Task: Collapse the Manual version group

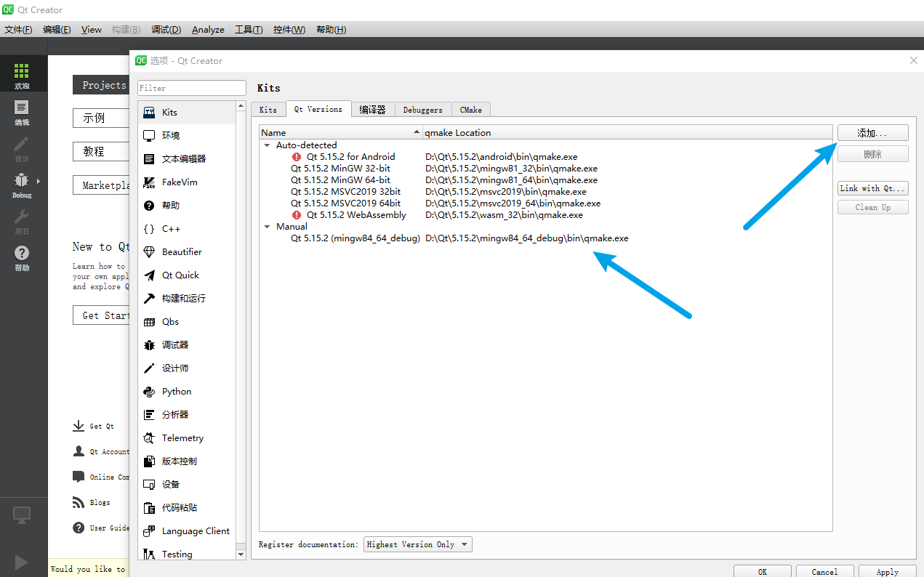Action: [x=266, y=226]
